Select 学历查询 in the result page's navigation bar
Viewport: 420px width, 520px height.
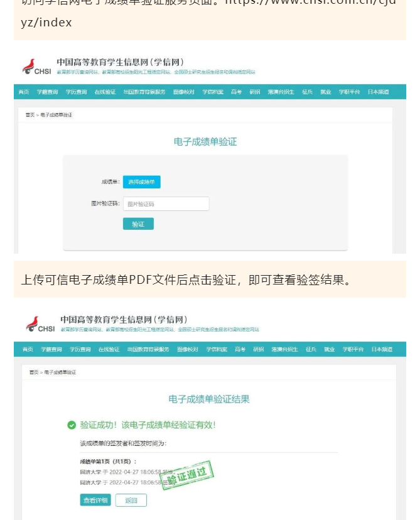80,349
